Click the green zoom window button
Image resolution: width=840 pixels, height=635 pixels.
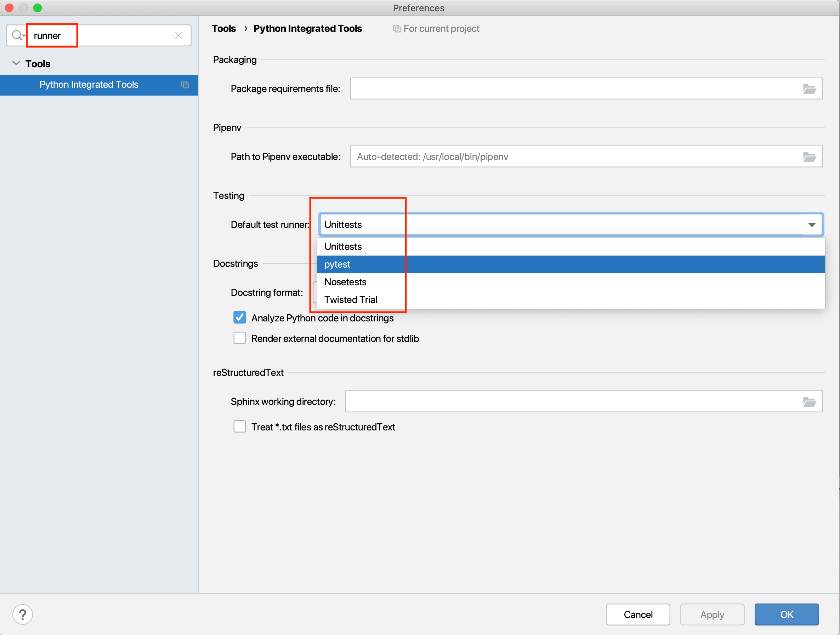pos(37,7)
